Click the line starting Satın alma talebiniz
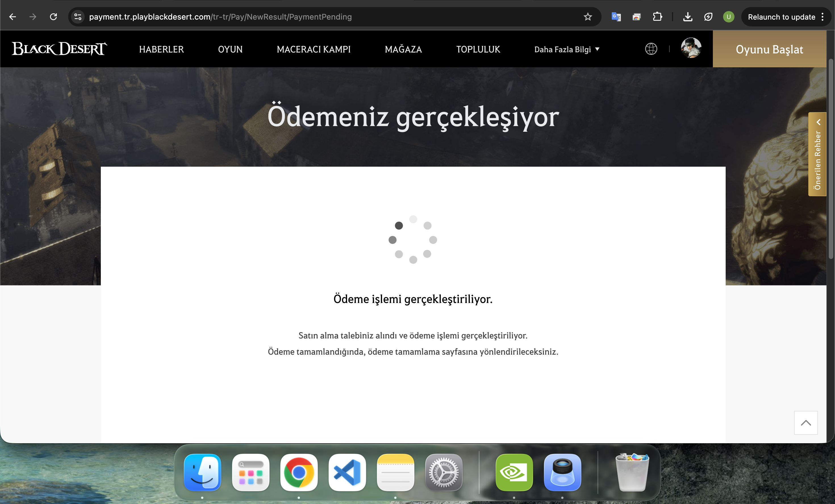The height and width of the screenshot is (504, 835). pos(413,335)
